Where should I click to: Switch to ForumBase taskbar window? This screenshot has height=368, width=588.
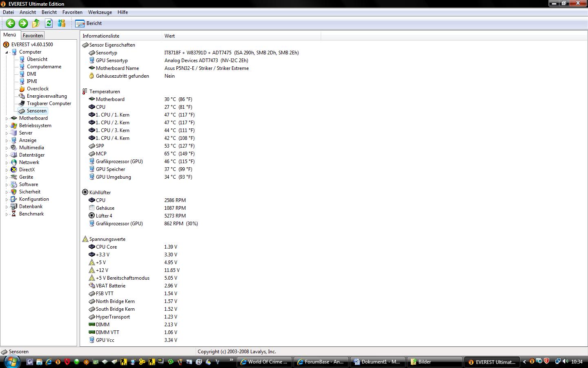(x=321, y=362)
